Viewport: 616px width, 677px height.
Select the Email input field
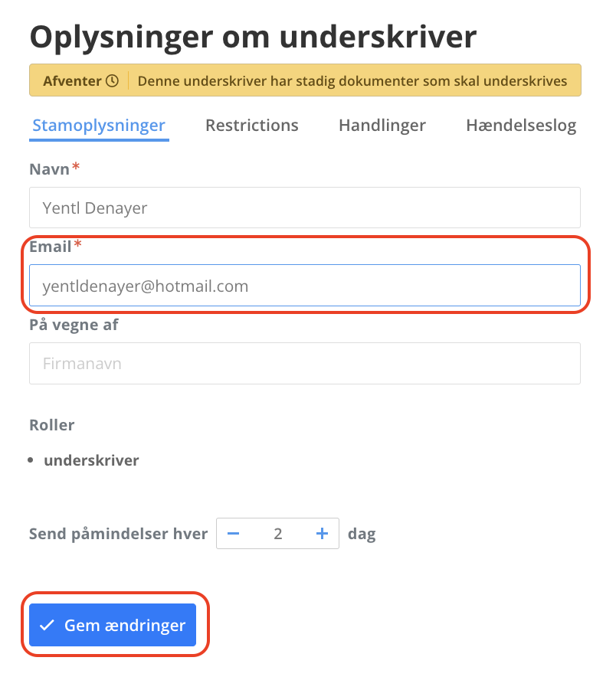305,286
